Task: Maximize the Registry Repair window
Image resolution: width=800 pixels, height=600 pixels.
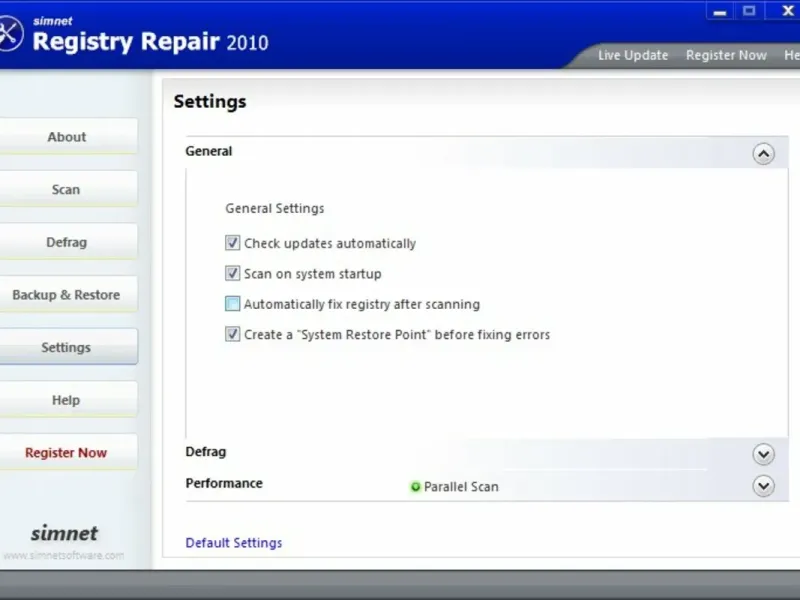Action: 749,11
